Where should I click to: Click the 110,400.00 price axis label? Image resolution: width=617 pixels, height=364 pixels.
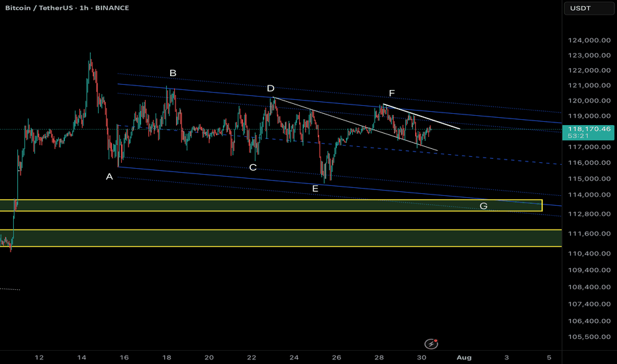589,253
